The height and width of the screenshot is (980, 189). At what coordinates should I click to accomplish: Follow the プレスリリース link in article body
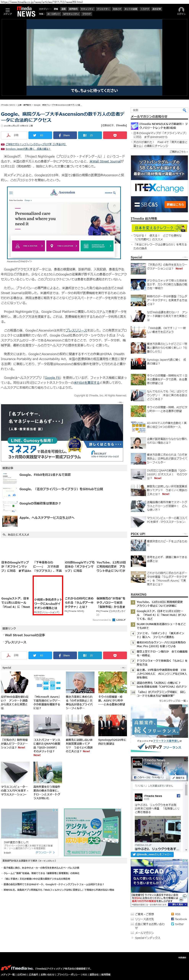tap(75, 330)
